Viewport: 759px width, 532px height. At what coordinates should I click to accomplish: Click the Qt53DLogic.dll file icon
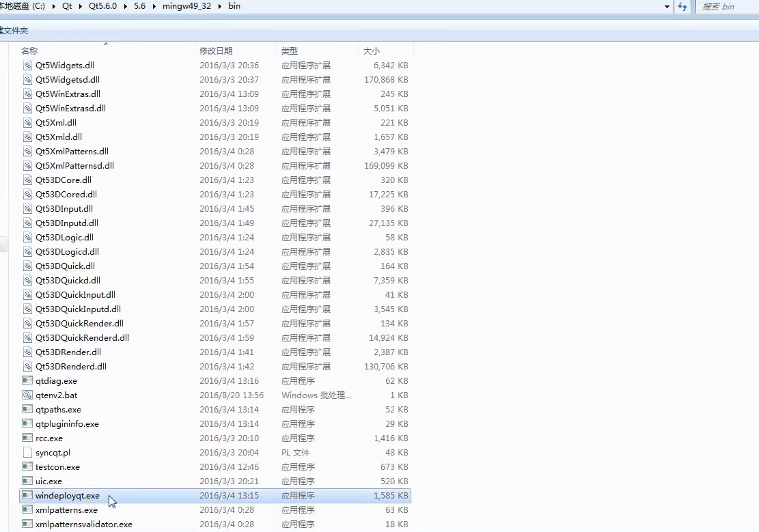click(x=27, y=237)
